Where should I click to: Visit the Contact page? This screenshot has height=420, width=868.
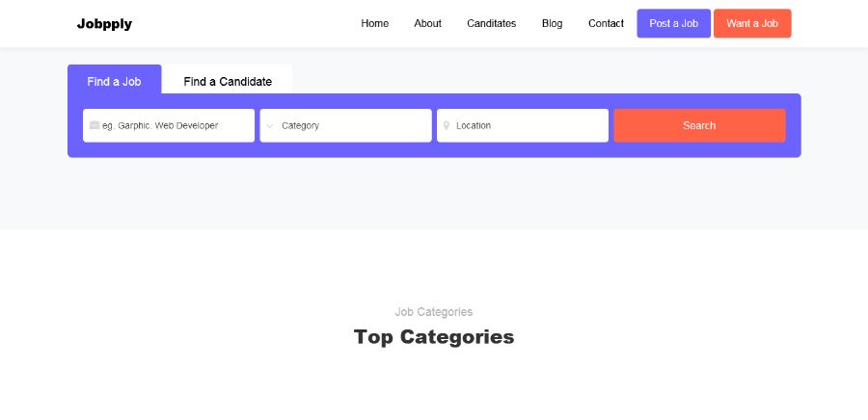[606, 23]
